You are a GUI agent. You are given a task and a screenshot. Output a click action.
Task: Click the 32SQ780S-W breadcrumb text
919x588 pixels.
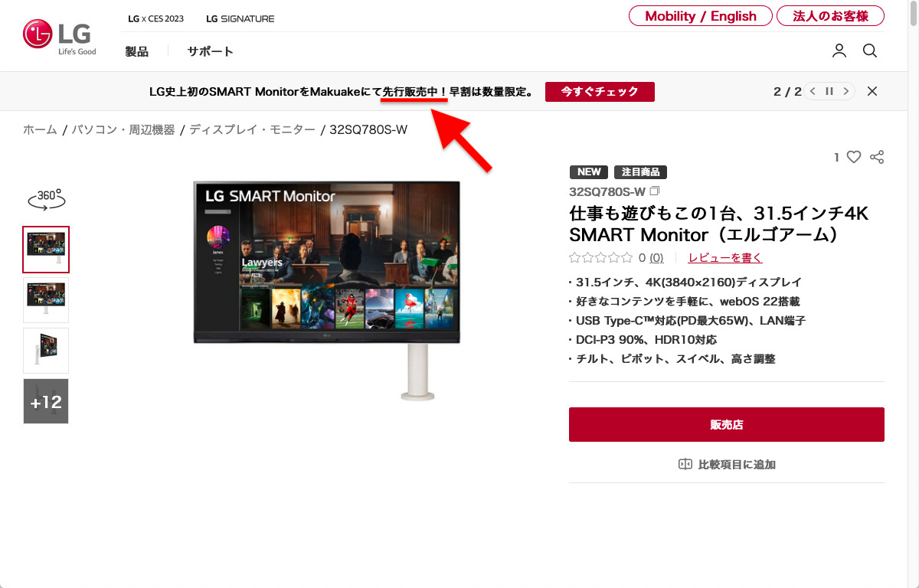coord(368,130)
